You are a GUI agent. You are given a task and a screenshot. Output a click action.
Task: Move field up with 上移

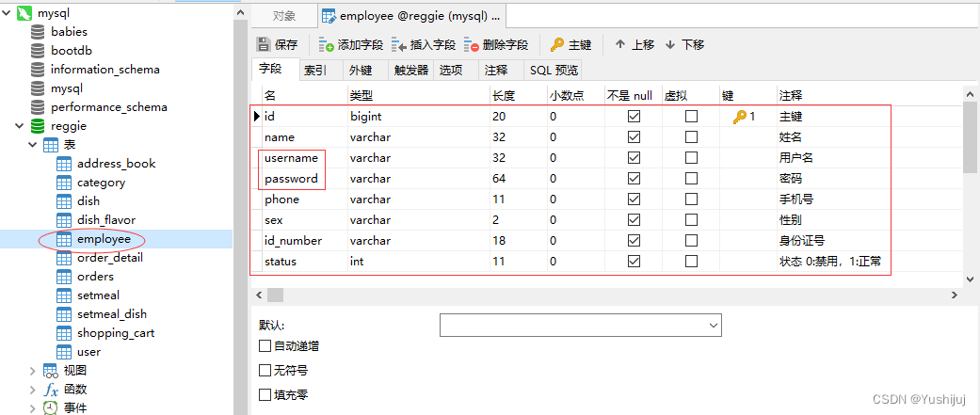point(635,45)
